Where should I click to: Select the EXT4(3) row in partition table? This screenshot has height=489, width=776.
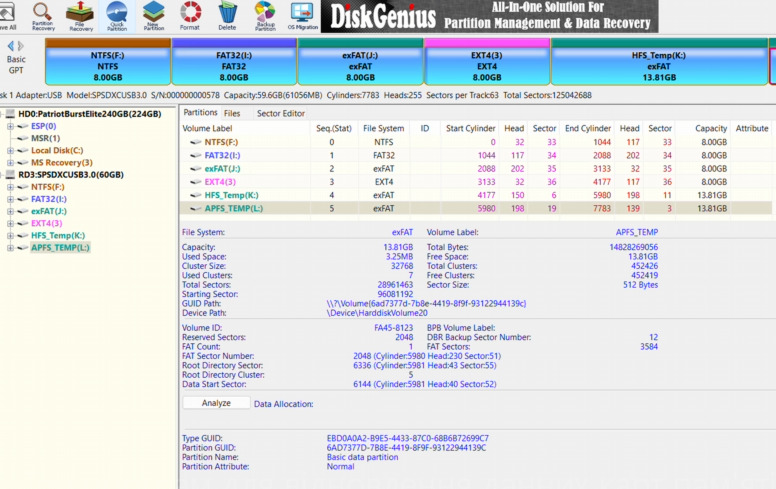(x=477, y=182)
